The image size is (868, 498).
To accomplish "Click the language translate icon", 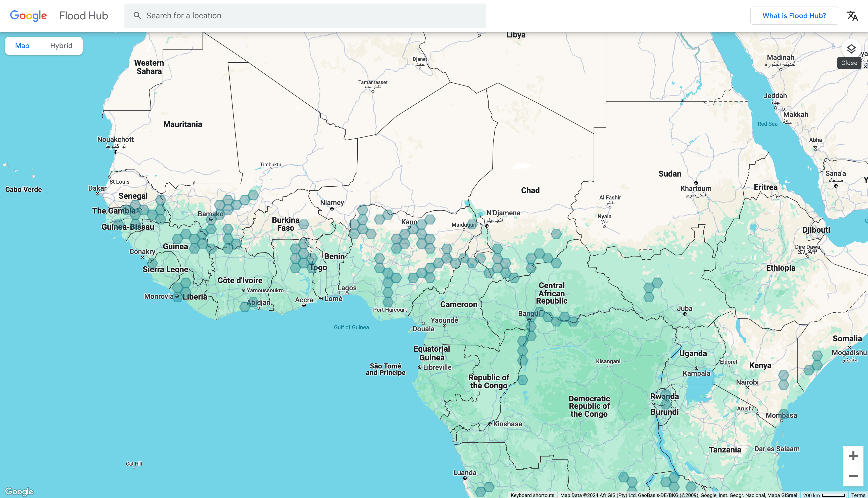I will (x=852, y=16).
